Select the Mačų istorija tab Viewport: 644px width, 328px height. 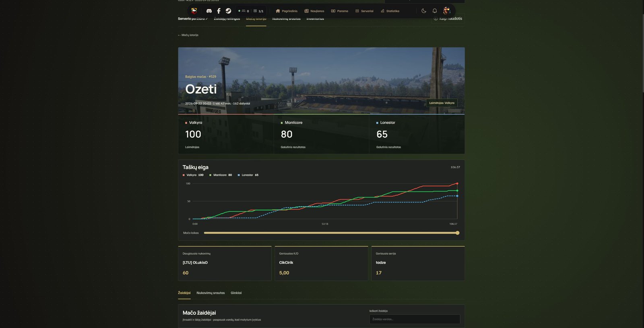coord(256,18)
